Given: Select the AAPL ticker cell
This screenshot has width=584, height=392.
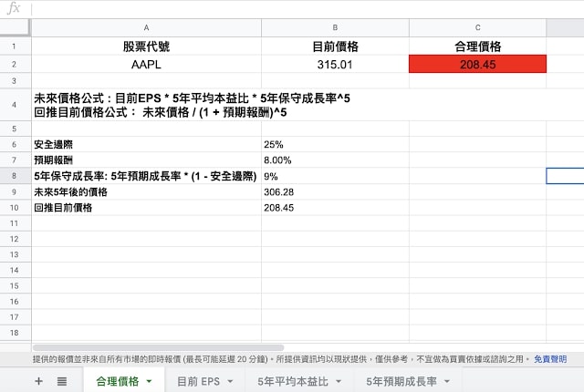Looking at the screenshot, I should (146, 64).
